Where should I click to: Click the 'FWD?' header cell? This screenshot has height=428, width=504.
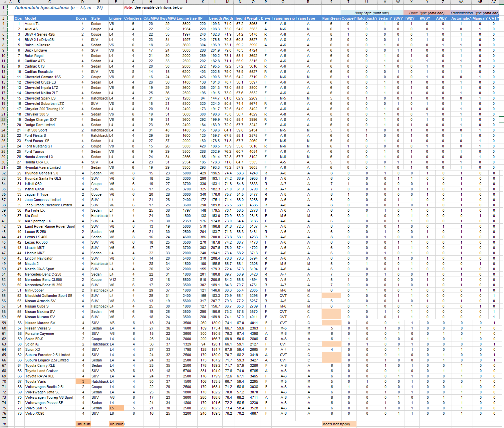411,18
